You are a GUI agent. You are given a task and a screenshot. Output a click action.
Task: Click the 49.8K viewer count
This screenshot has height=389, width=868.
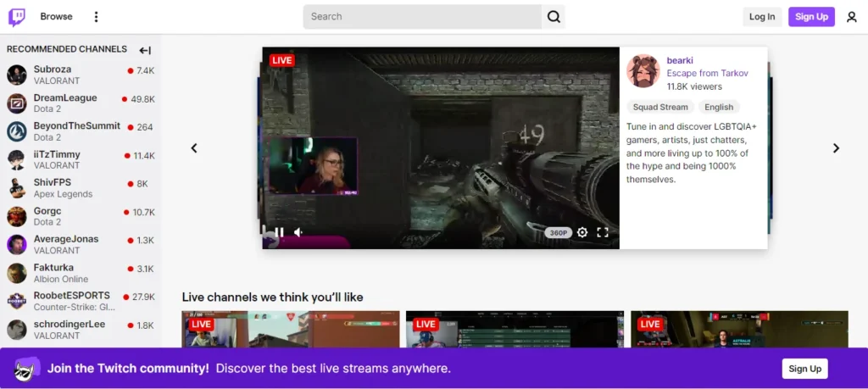(142, 100)
